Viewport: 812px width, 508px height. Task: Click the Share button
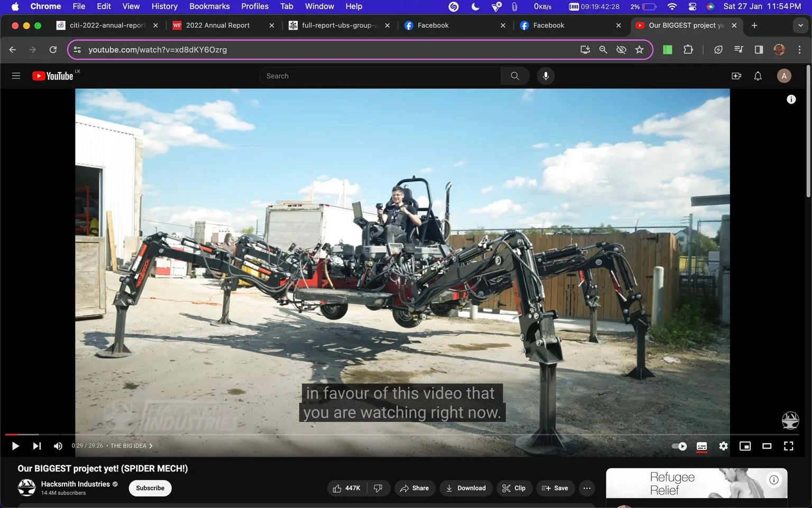pyautogui.click(x=415, y=488)
